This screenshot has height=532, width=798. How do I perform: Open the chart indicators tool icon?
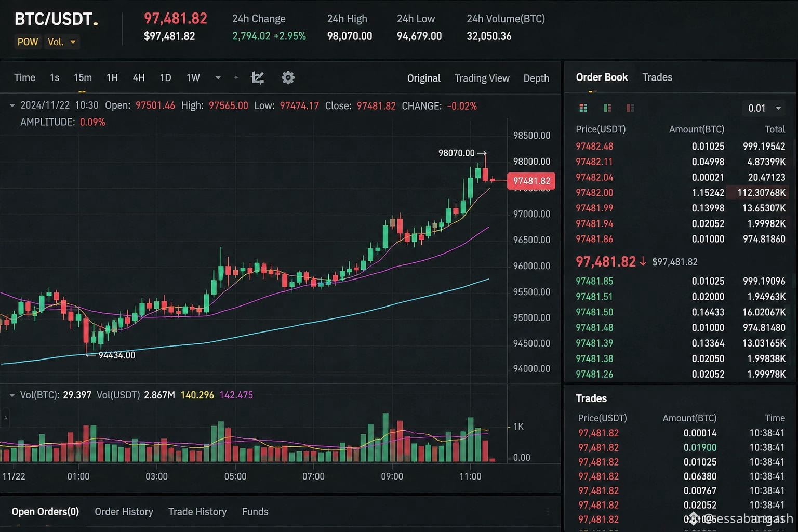click(258, 78)
